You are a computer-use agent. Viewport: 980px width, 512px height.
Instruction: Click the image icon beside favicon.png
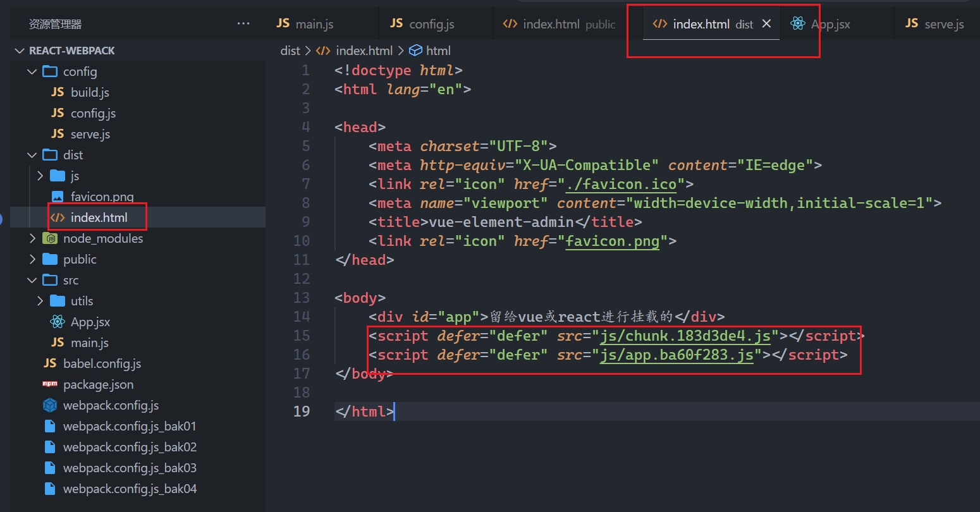coord(58,197)
